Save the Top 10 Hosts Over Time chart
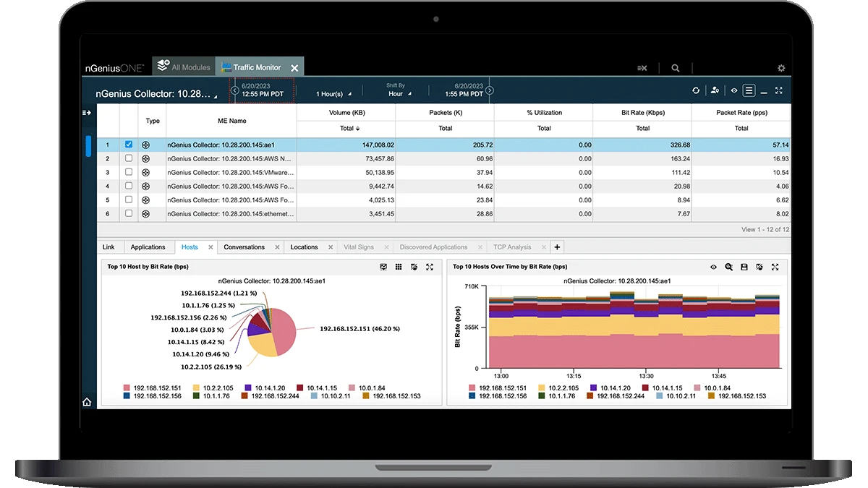Viewport: 868px width, 488px height. click(743, 267)
